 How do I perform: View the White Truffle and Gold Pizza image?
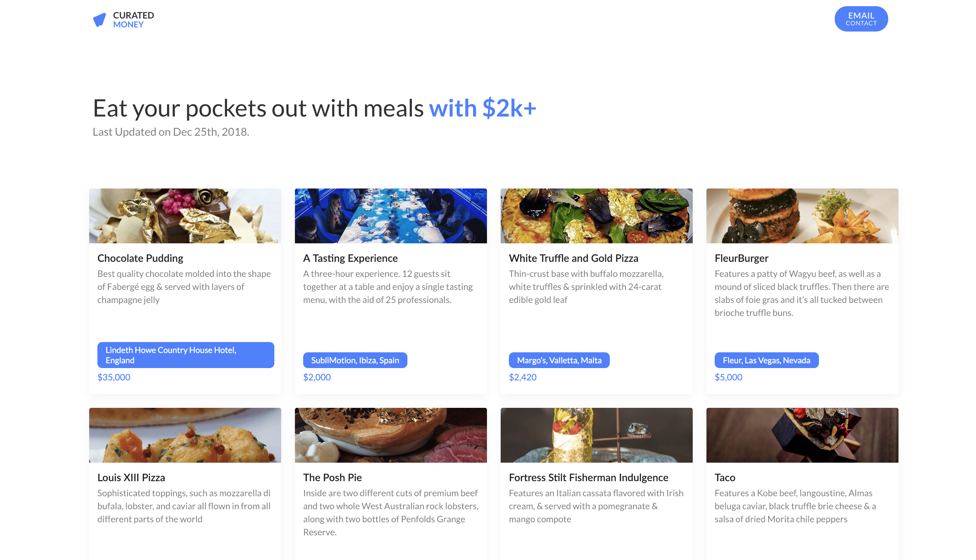tap(596, 216)
